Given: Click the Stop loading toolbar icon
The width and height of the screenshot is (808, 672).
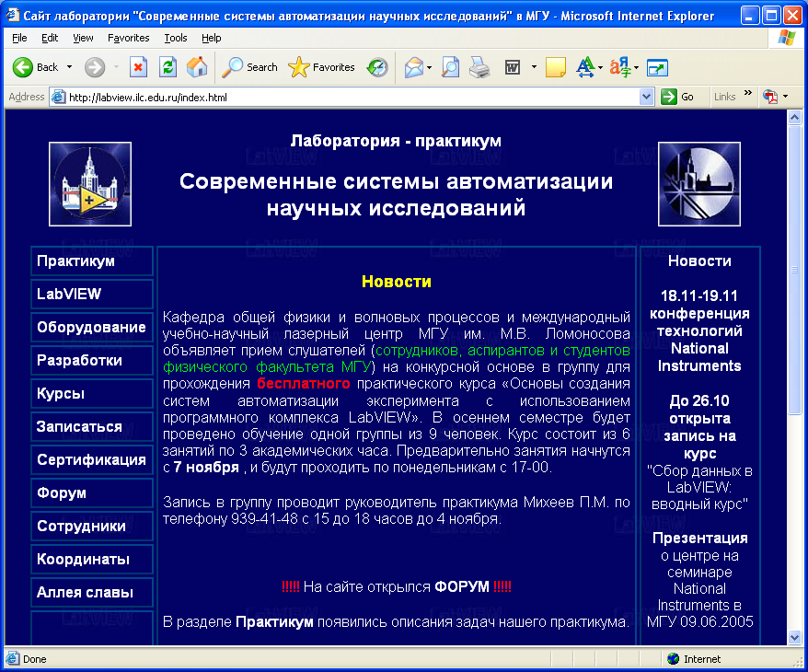Looking at the screenshot, I should 138,67.
